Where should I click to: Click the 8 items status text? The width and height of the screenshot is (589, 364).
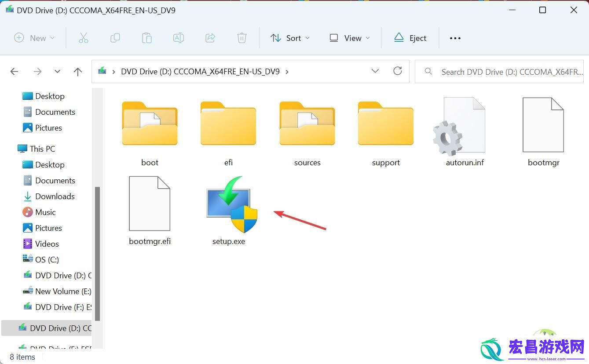pyautogui.click(x=22, y=357)
